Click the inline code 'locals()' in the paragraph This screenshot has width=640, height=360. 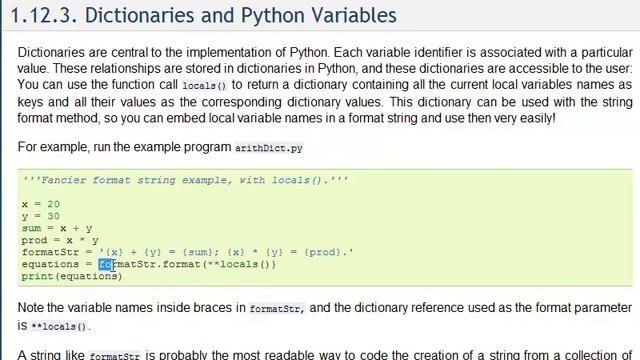point(204,86)
